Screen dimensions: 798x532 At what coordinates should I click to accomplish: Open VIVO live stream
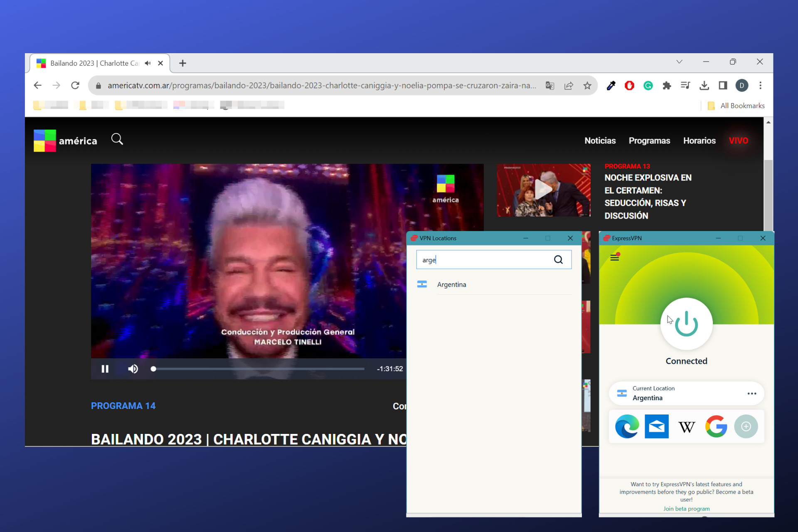click(738, 140)
